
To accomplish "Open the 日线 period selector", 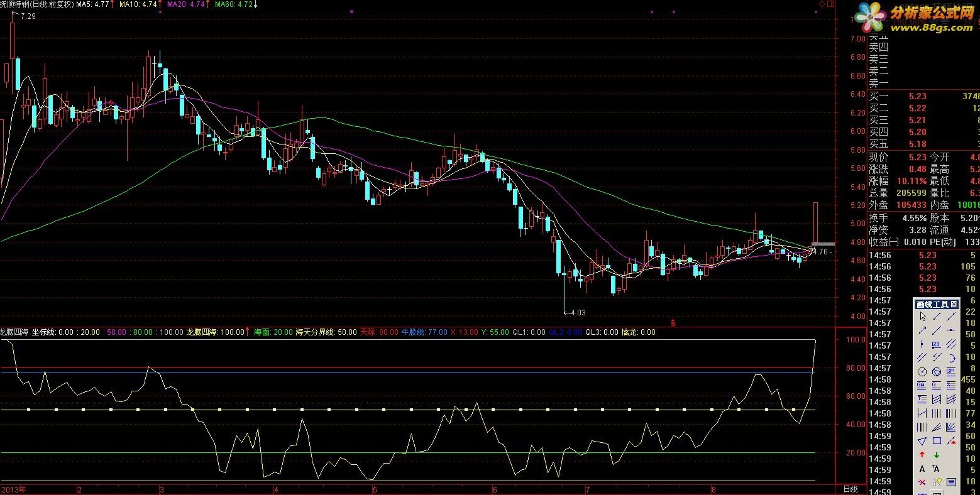I will click(849, 489).
